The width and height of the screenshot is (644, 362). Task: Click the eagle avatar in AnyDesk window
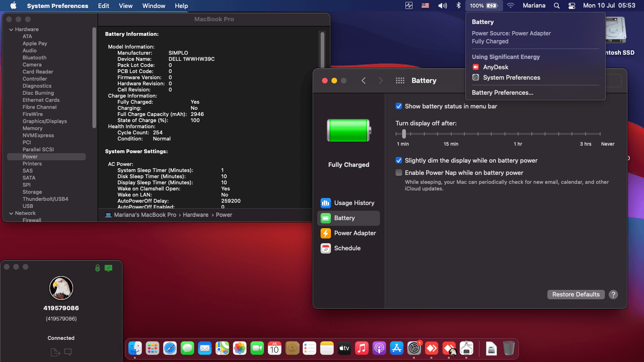(x=61, y=288)
